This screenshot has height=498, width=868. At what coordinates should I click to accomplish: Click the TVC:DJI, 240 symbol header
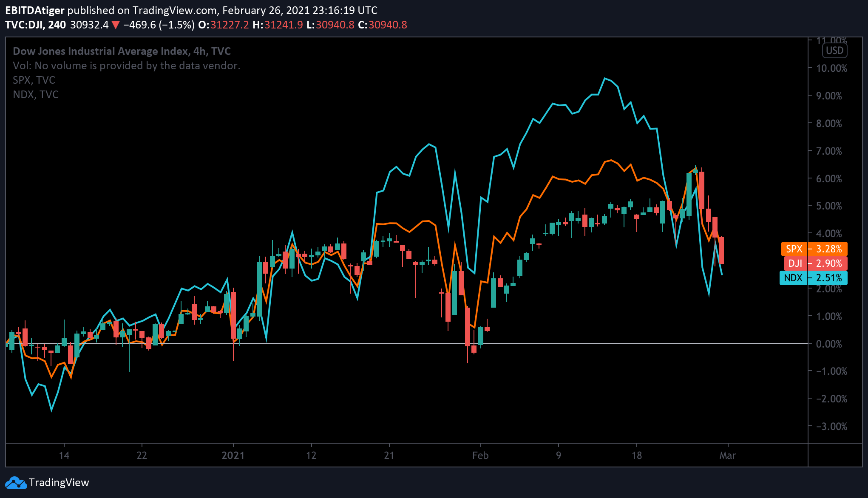36,25
